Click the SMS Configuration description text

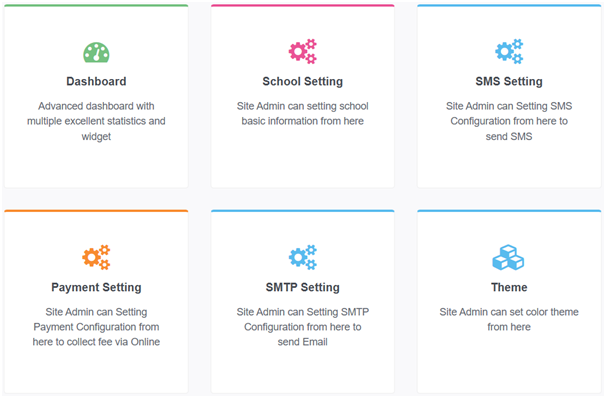[x=509, y=121]
